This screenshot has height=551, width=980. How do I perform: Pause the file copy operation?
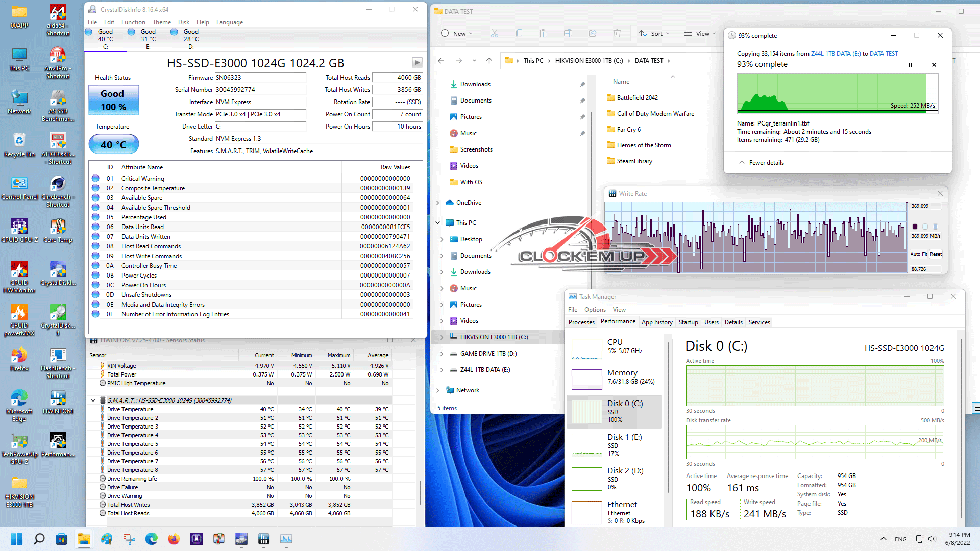pos(910,65)
